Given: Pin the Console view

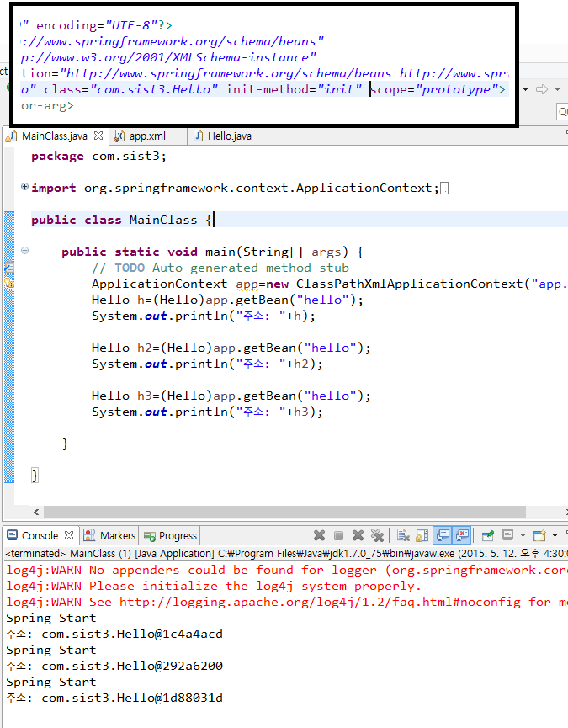Looking at the screenshot, I should (x=487, y=535).
